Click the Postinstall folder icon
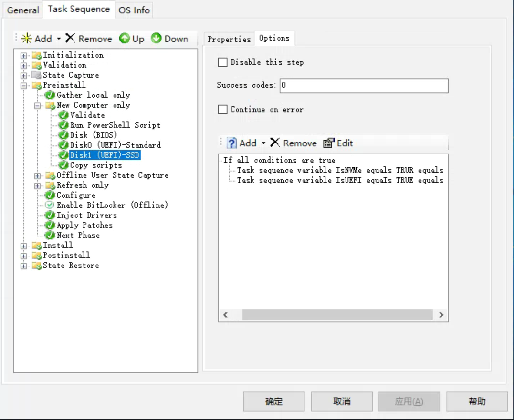514x420 pixels. (37, 256)
